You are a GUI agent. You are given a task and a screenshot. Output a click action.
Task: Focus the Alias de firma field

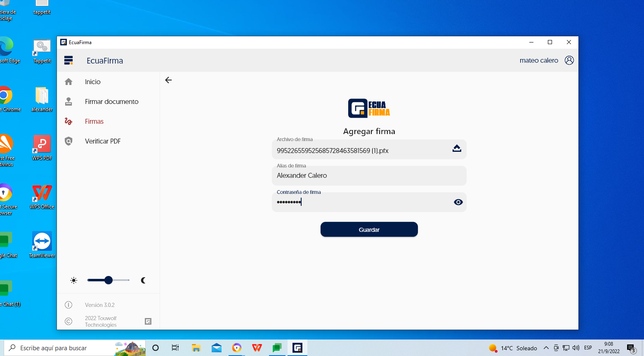coord(369,176)
